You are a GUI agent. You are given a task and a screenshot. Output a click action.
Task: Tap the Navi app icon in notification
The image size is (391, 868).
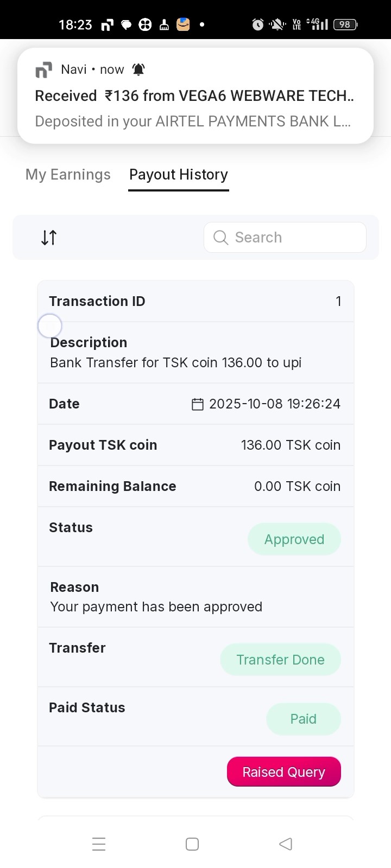(43, 70)
